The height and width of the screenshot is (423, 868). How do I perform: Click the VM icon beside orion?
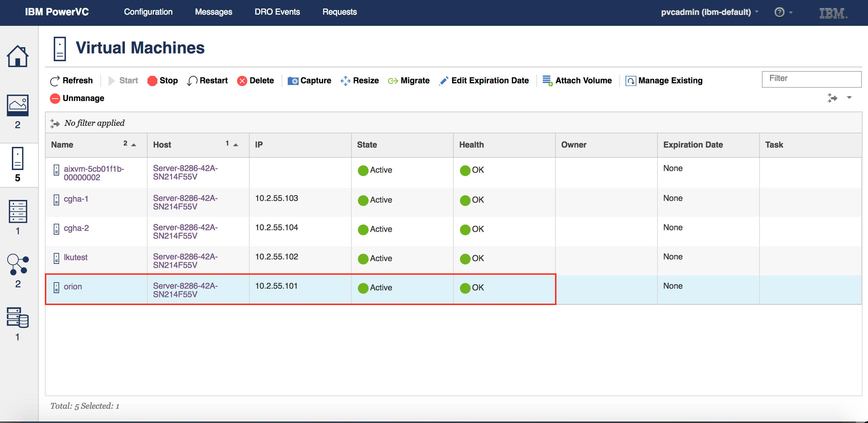(56, 287)
